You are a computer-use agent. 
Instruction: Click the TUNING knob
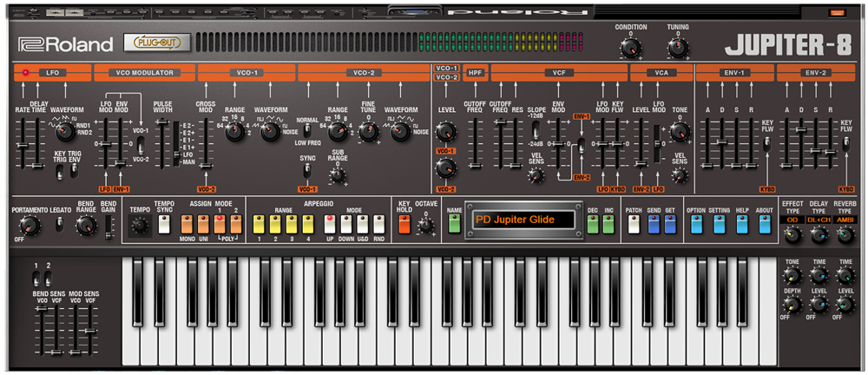coord(678,49)
